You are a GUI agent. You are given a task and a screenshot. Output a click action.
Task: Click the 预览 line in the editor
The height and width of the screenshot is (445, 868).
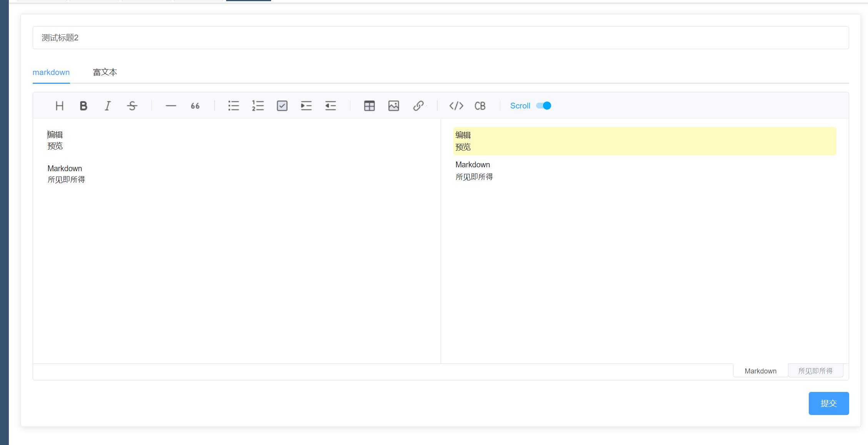click(55, 146)
